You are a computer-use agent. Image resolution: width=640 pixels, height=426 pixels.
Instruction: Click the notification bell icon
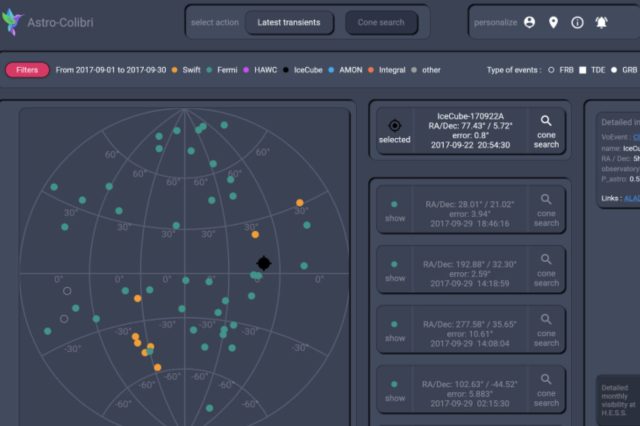tap(603, 22)
